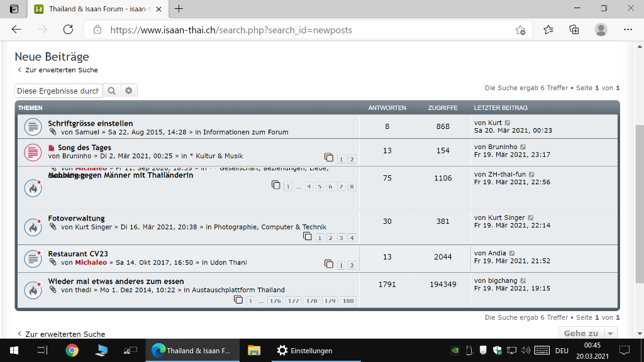Screen dimensions: 644x362
Task: Click DEU input language indicator
Action: coord(562,351)
